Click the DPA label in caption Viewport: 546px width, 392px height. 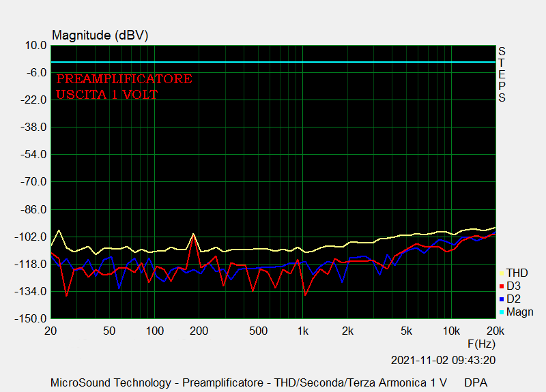475,383
